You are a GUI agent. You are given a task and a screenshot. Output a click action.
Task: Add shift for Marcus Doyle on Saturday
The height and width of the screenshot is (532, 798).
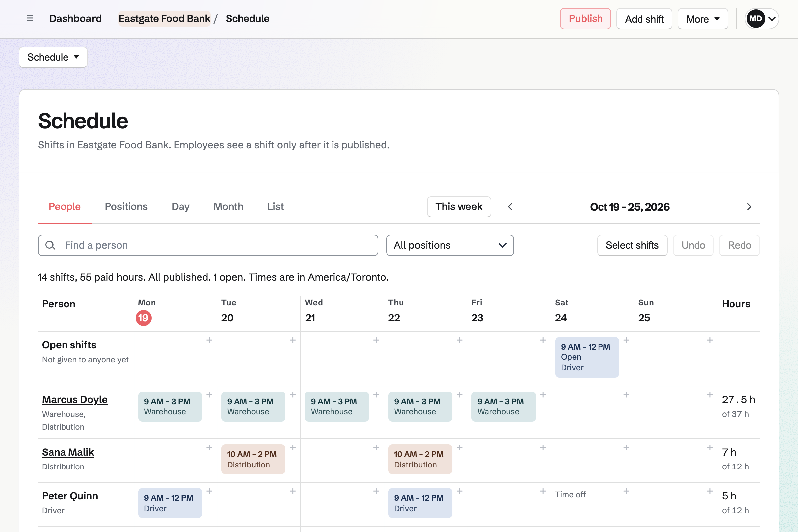[626, 395]
